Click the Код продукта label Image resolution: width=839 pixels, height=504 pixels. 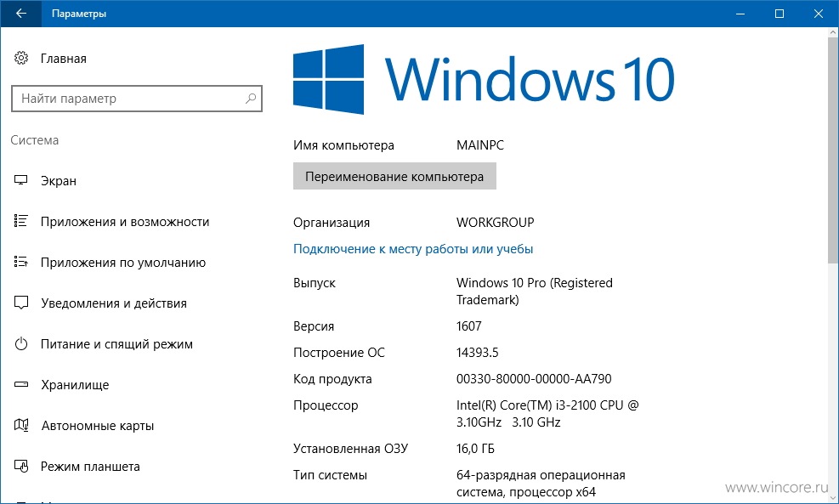(x=332, y=379)
